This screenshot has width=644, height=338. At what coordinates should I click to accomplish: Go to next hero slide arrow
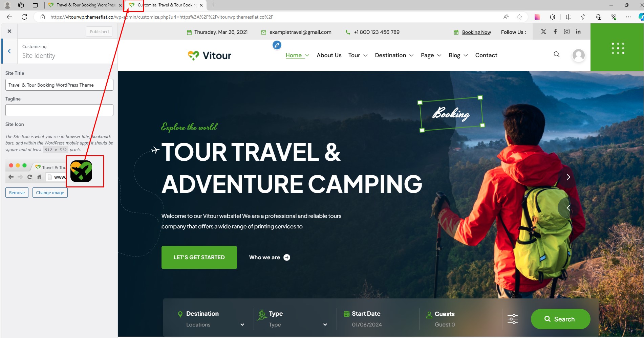click(568, 177)
